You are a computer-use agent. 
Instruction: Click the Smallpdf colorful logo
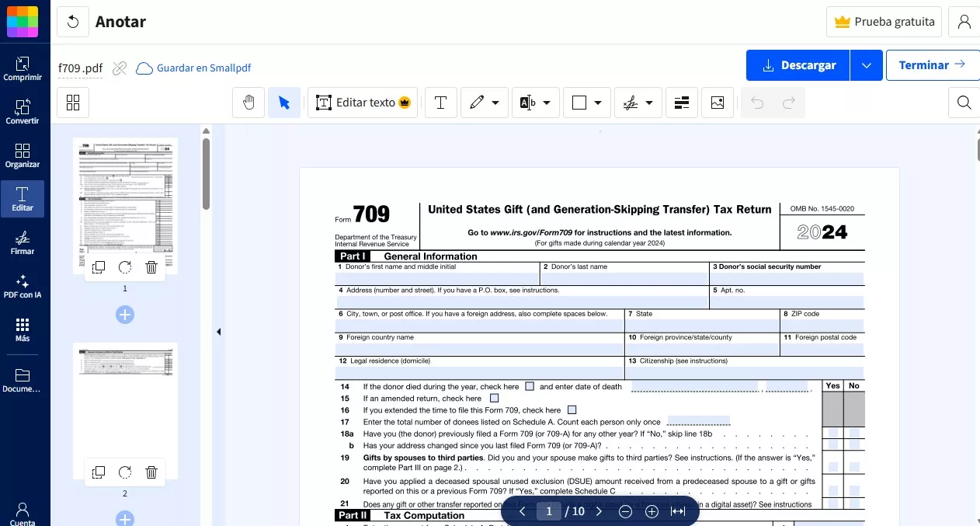[x=22, y=21]
